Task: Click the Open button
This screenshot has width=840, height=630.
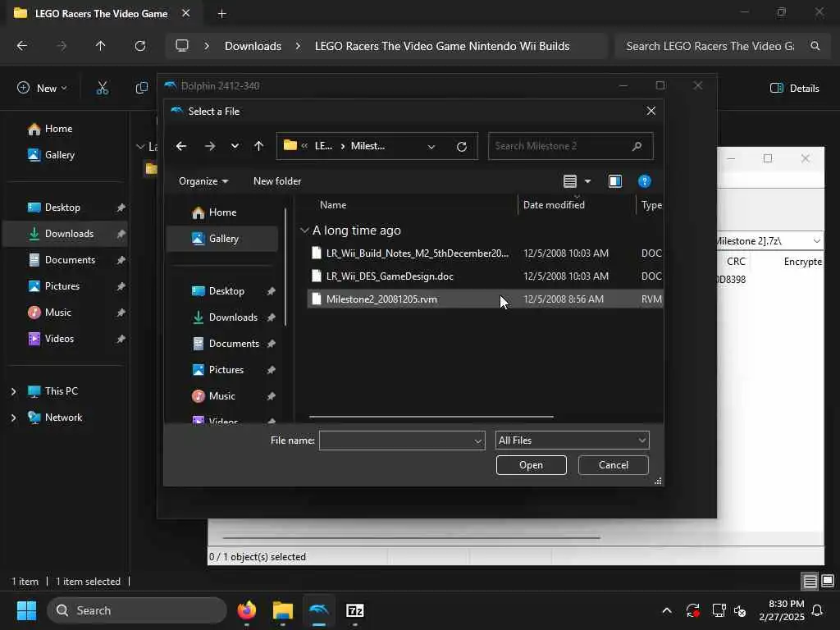Action: (x=531, y=465)
